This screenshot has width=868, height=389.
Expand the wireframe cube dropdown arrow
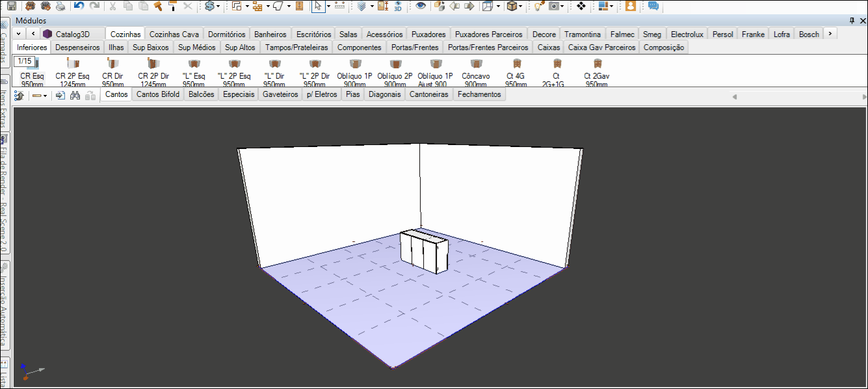pyautogui.click(x=498, y=7)
